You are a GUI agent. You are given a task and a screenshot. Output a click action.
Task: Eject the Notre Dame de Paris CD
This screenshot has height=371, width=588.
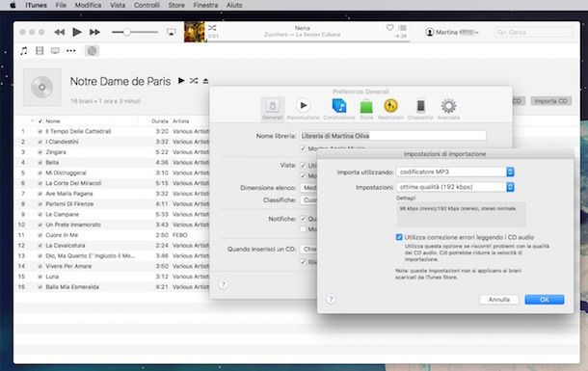[x=205, y=81]
